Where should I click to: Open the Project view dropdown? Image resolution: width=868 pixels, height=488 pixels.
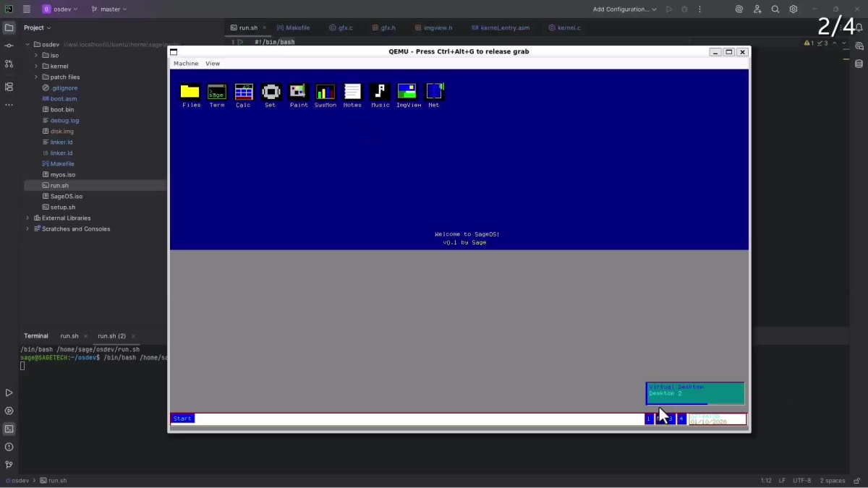point(38,27)
